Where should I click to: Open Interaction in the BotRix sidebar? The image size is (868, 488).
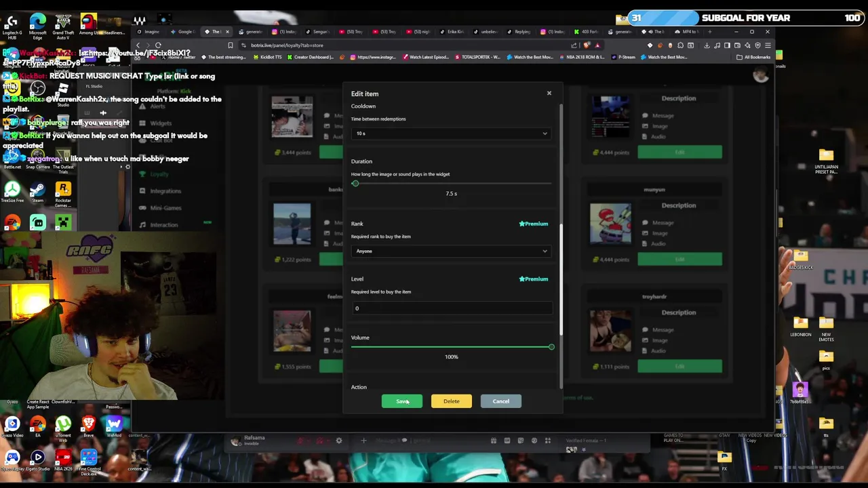click(163, 225)
